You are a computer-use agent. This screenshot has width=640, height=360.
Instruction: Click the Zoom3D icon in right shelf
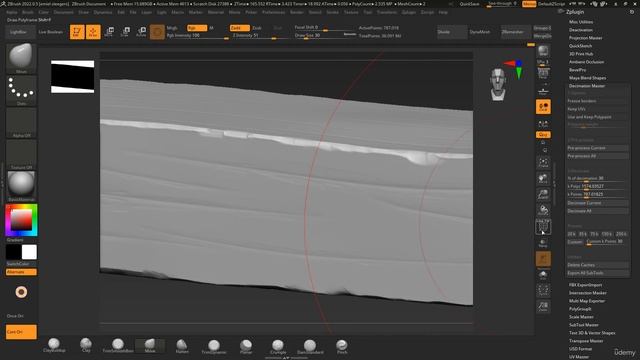point(543,195)
